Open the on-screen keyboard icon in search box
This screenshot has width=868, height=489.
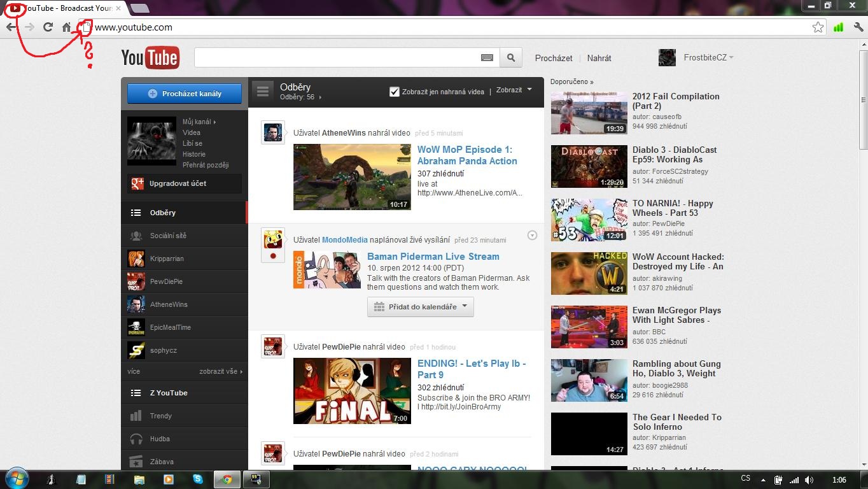[x=487, y=58]
